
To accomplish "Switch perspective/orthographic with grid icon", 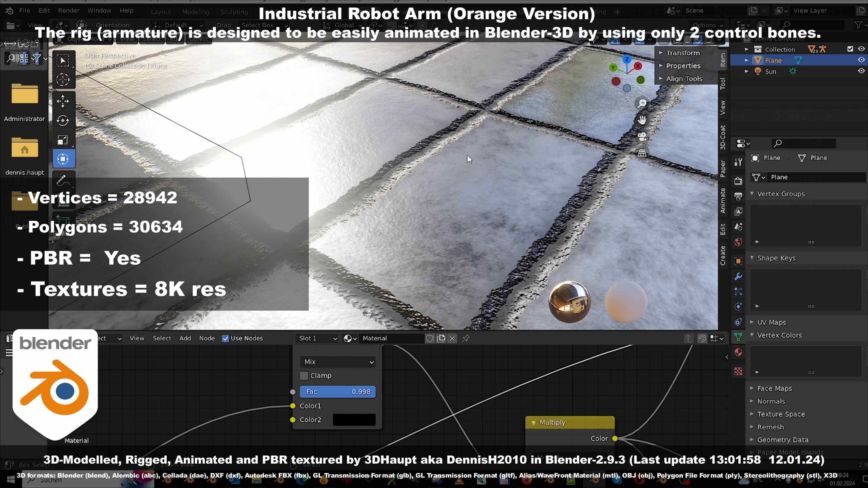I will click(642, 153).
